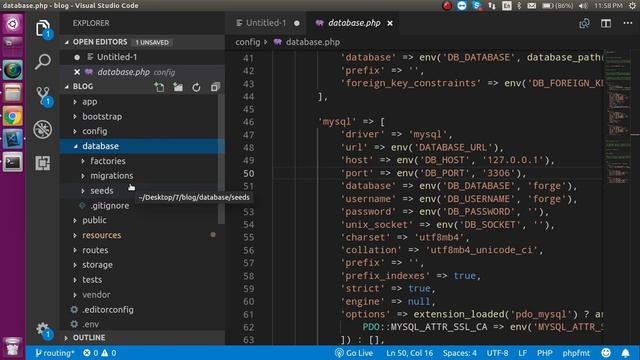This screenshot has height=360, width=640.
Task: Open Ubuntu dash search button
Action: tap(13, 24)
